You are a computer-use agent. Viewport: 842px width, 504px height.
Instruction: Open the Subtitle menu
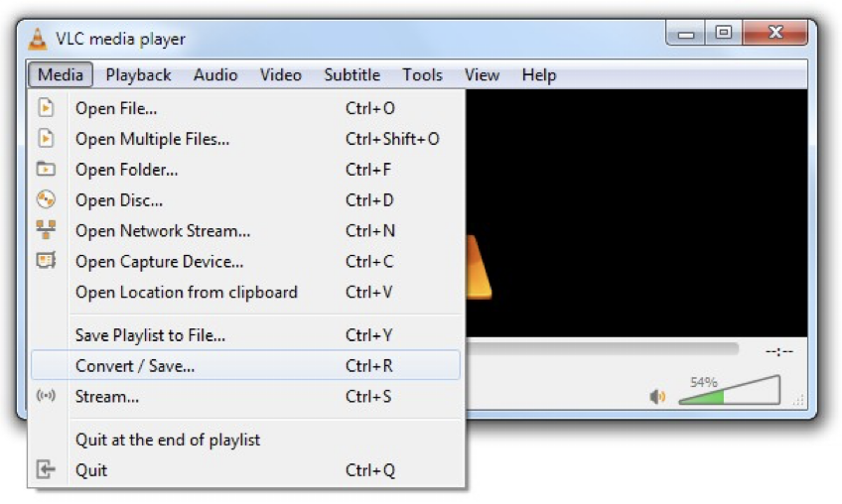point(352,74)
